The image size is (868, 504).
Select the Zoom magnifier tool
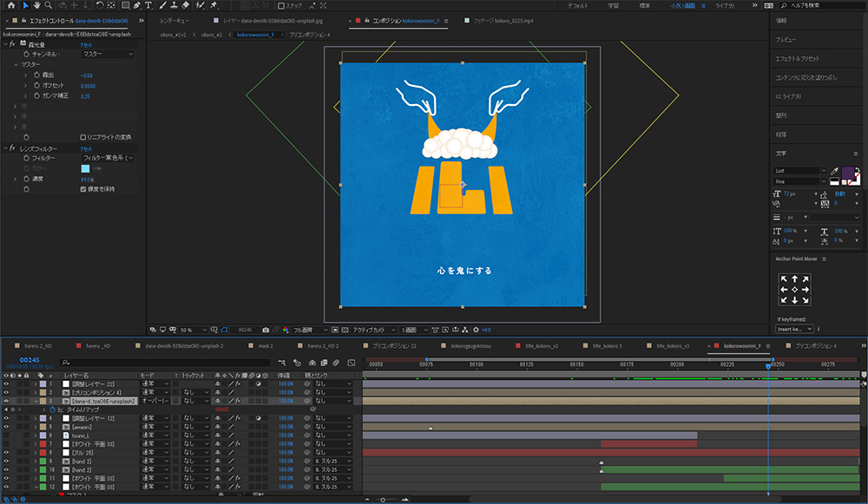click(x=49, y=5)
